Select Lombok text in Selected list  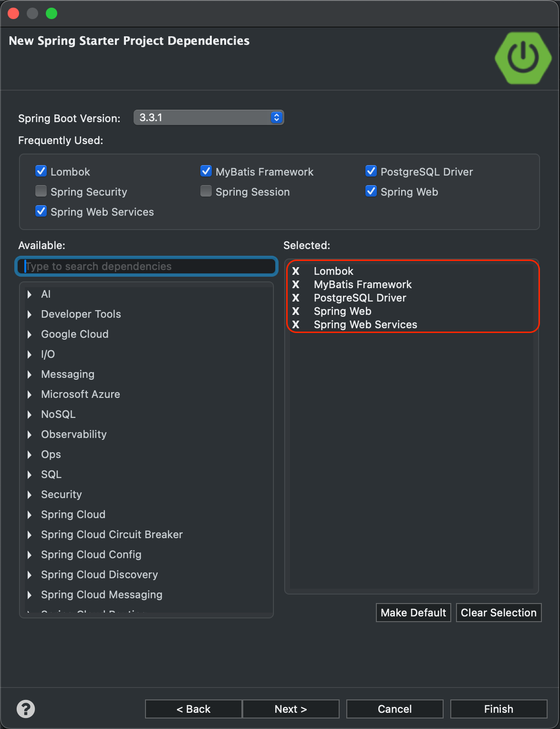point(333,271)
